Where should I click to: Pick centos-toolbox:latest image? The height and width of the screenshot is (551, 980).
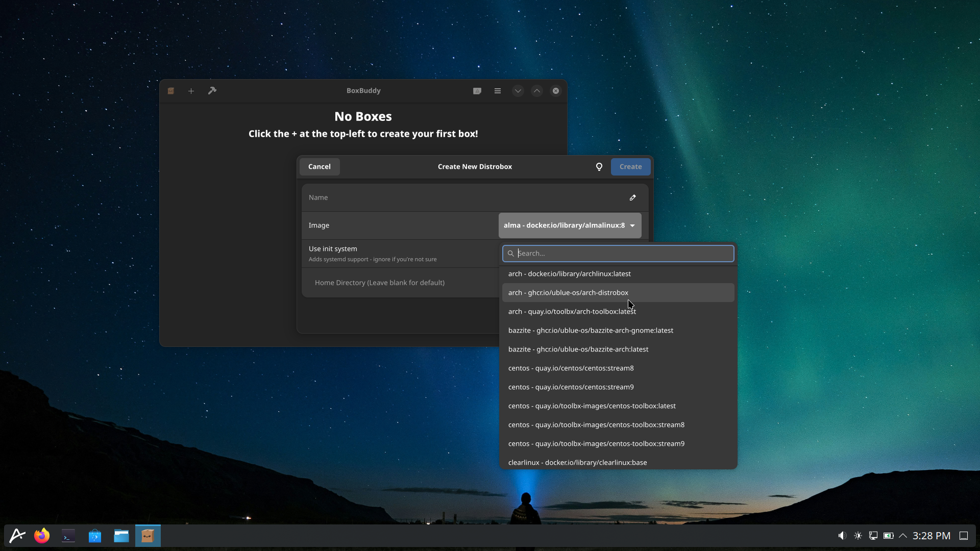[x=618, y=406]
